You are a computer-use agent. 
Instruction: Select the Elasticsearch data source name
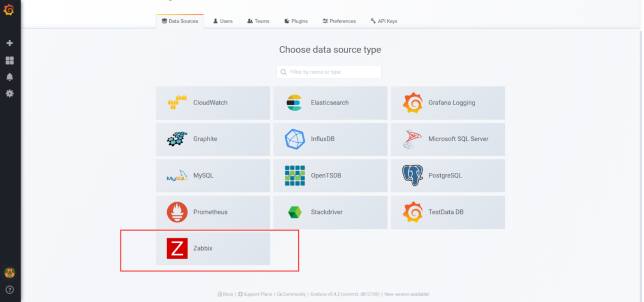pyautogui.click(x=330, y=103)
